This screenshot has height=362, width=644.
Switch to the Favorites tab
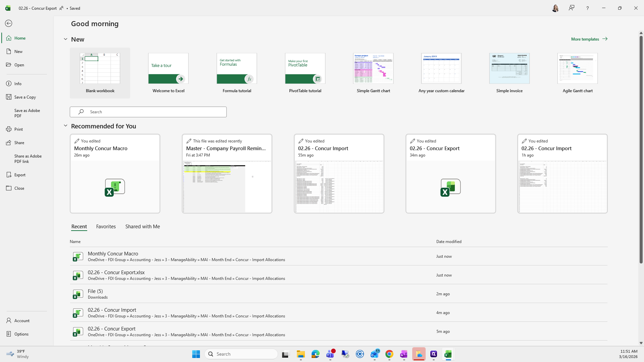pyautogui.click(x=106, y=227)
